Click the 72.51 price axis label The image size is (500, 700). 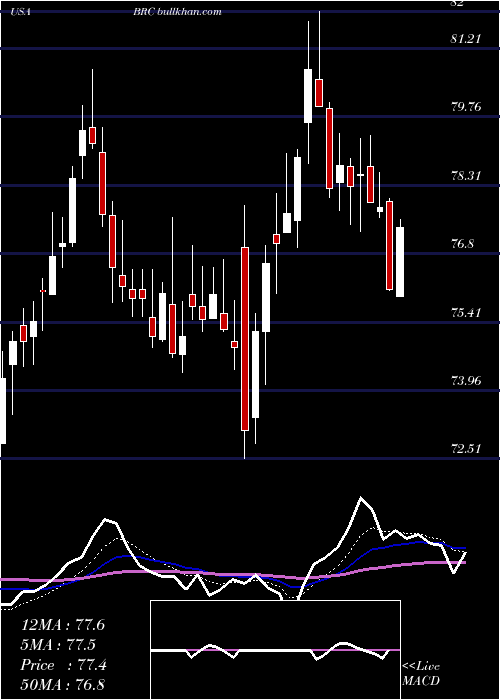click(467, 449)
